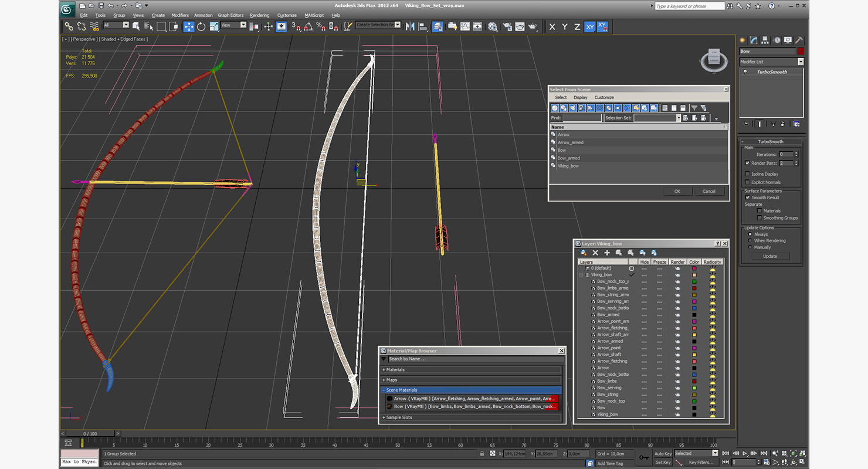Click the Bow object color swatch
This screenshot has height=469, width=868.
tap(801, 52)
